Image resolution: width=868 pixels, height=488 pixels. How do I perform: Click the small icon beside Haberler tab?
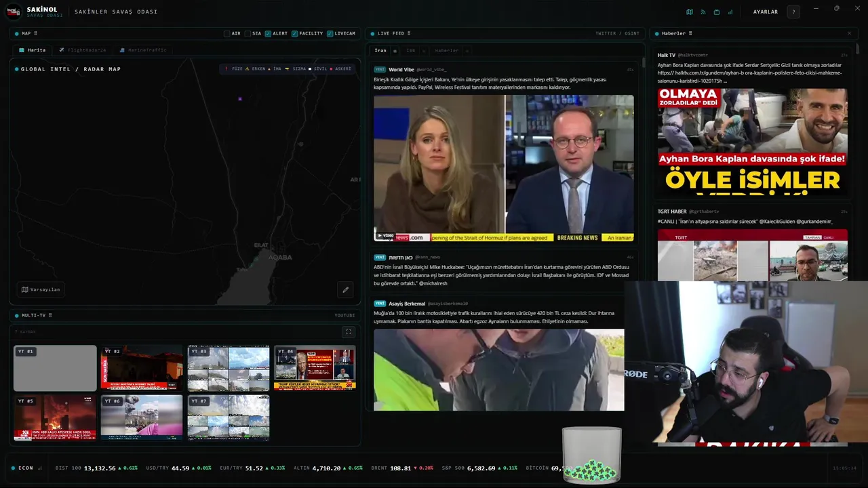pos(467,51)
